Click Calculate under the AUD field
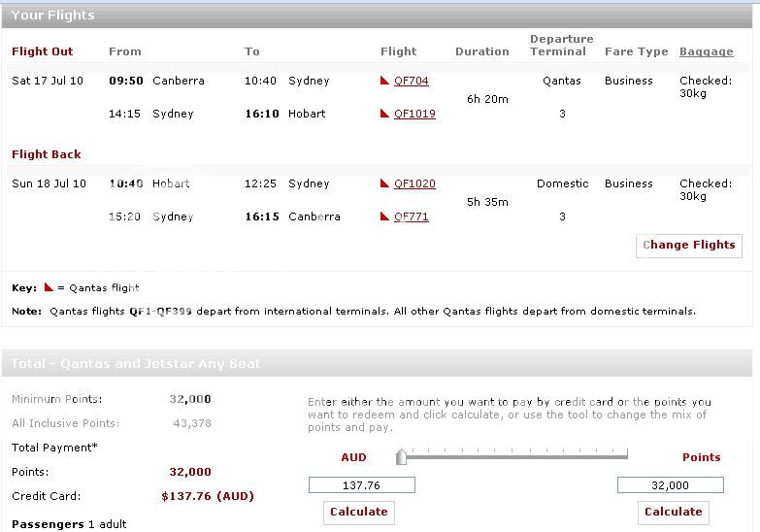The width and height of the screenshot is (760, 532). pyautogui.click(x=358, y=512)
